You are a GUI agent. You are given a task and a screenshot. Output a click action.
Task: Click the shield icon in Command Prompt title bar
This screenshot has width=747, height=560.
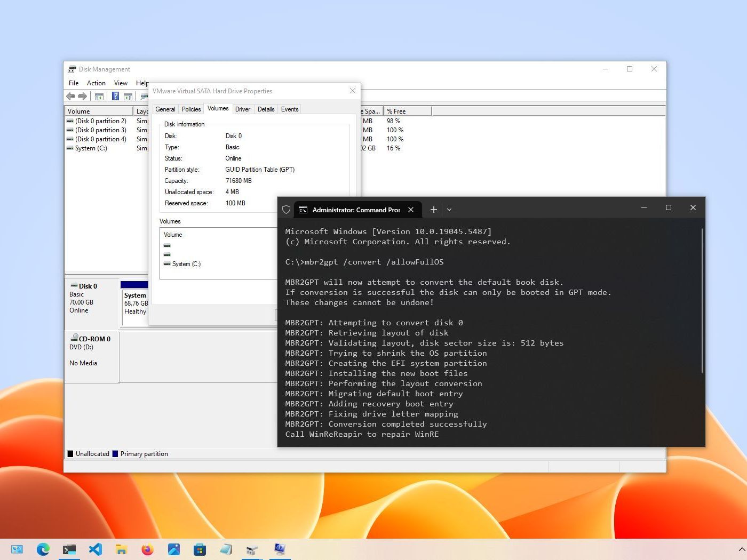tap(286, 210)
